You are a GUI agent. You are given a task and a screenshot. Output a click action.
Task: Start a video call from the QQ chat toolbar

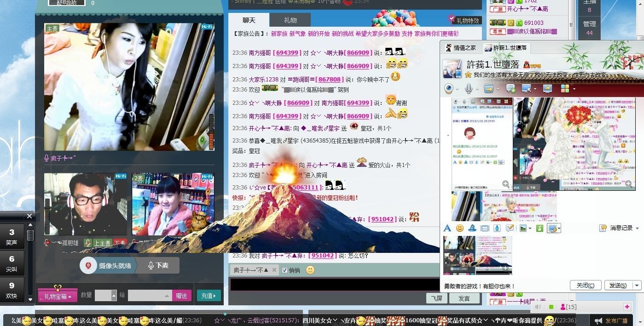coord(449,88)
